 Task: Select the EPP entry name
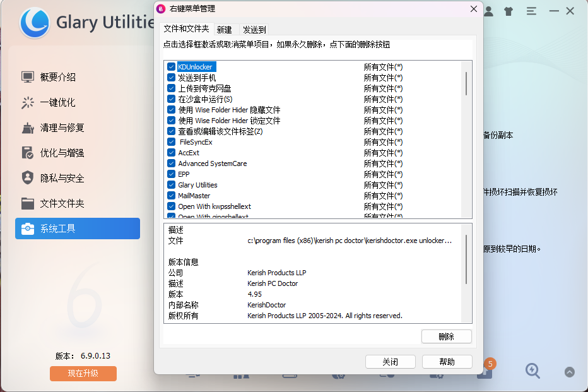point(184,174)
